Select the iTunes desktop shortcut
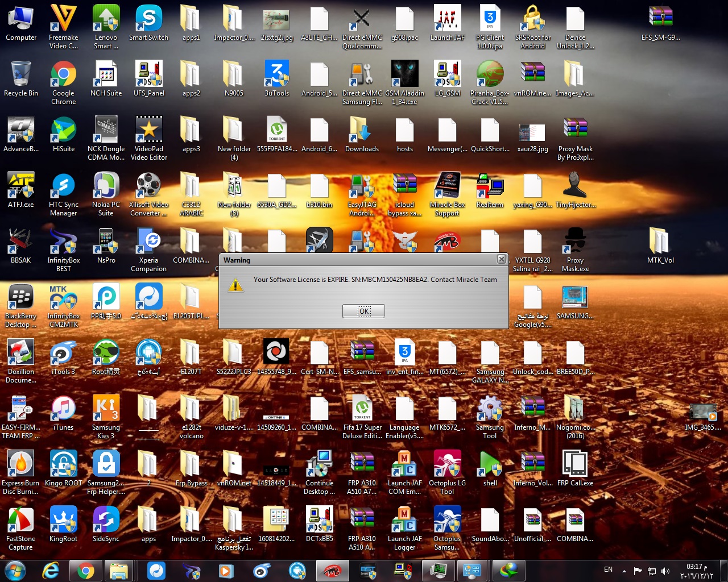Screen dimensions: 728x582 pos(64,413)
